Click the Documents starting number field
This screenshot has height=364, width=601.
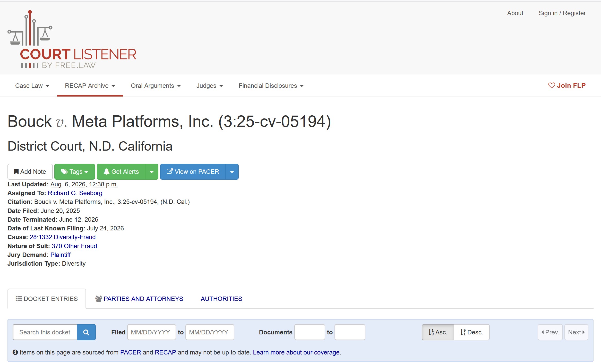[310, 332]
